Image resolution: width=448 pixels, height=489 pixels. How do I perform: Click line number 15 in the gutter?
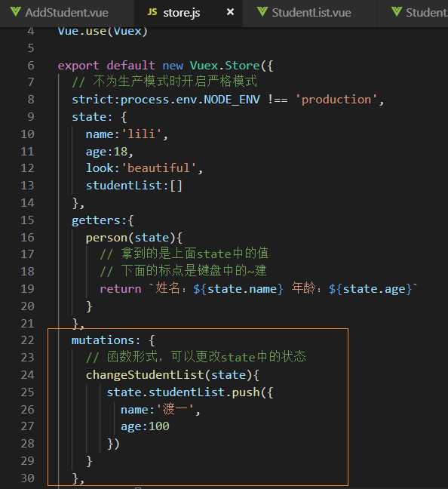point(27,220)
